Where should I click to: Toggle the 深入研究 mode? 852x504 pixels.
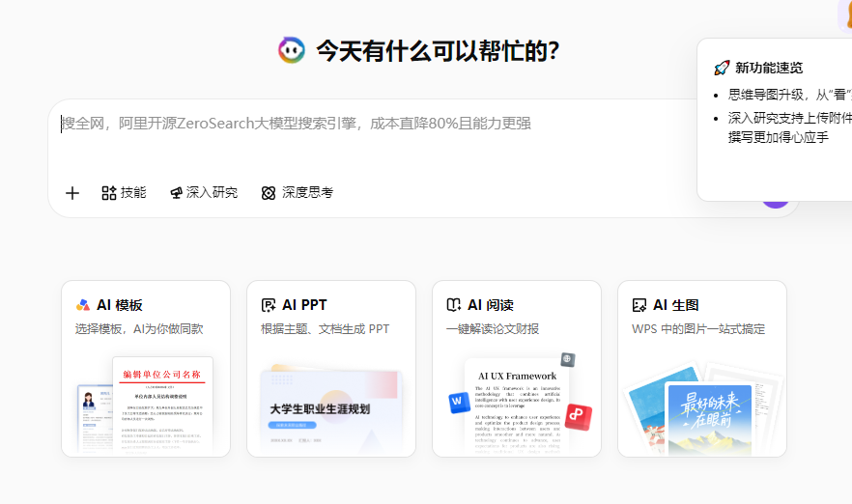pos(203,193)
